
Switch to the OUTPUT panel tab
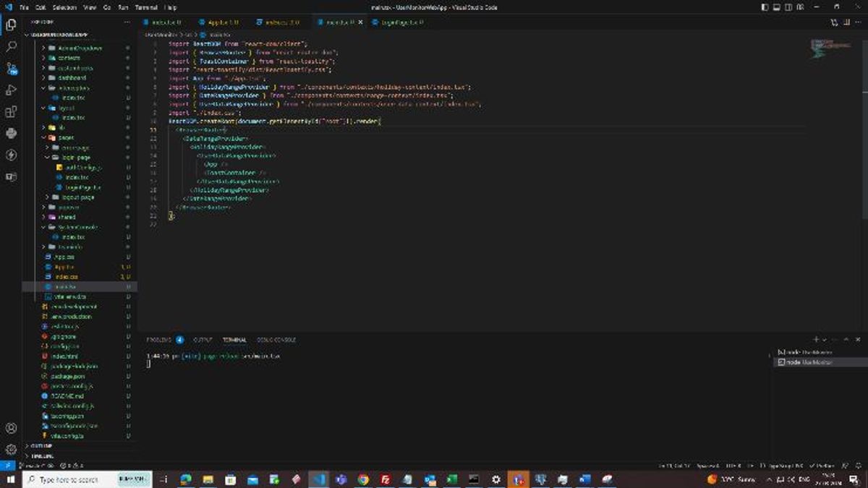(203, 340)
